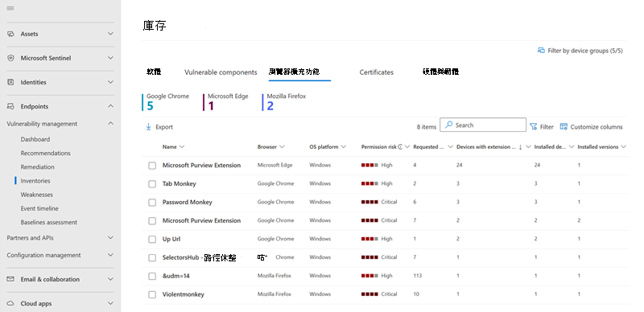Click the Export download arrow icon
Screen dimensions: 644x312
(149, 127)
